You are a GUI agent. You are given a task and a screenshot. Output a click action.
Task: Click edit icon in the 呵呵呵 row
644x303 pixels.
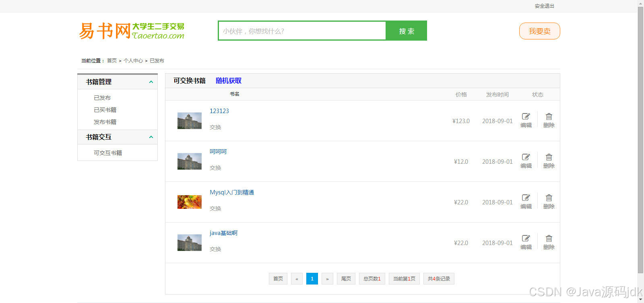click(526, 157)
